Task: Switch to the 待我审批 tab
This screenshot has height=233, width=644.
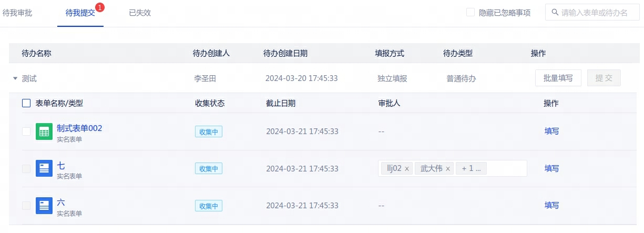Action: point(17,13)
